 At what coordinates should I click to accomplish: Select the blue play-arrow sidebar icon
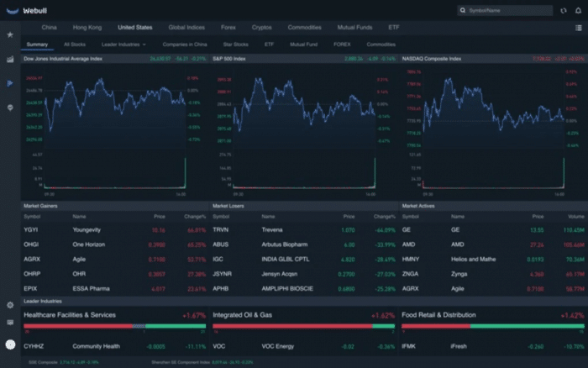[x=10, y=84]
